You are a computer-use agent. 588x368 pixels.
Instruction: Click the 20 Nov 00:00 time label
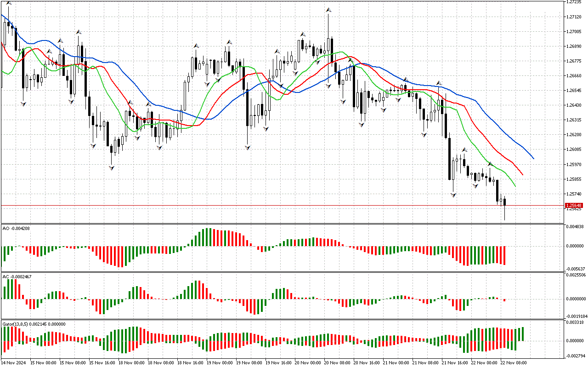pos(308,363)
